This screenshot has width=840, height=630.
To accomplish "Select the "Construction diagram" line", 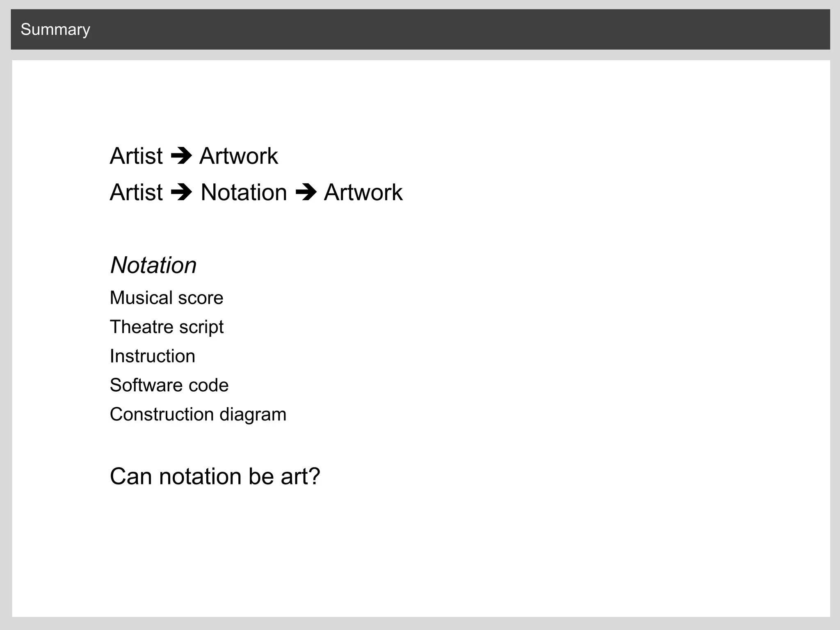I will pyautogui.click(x=198, y=415).
